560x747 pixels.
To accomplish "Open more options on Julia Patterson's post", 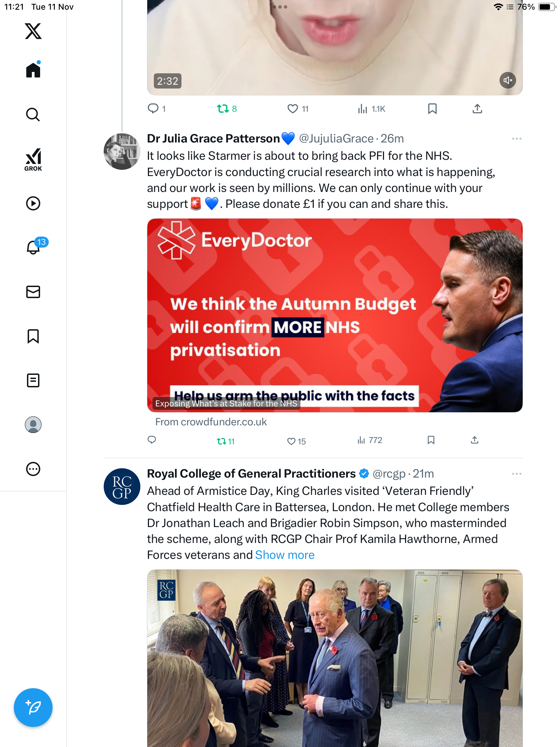I will click(516, 139).
